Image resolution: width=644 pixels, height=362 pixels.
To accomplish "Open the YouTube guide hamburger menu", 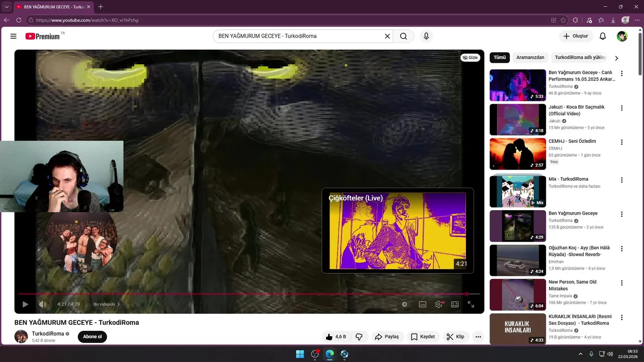I will tap(14, 36).
